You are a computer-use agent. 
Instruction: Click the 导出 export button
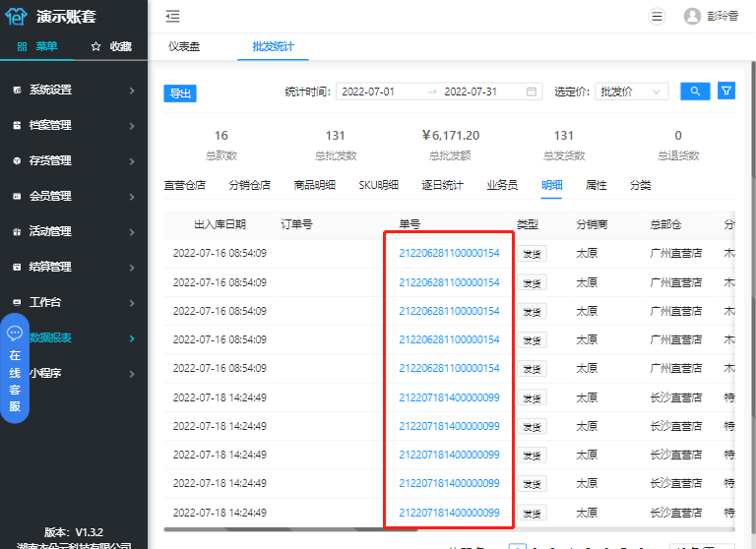click(x=180, y=93)
